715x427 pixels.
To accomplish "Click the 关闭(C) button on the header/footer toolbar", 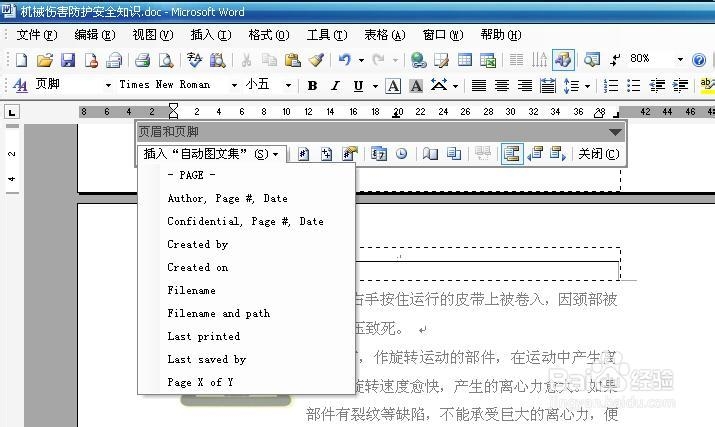I will (599, 154).
